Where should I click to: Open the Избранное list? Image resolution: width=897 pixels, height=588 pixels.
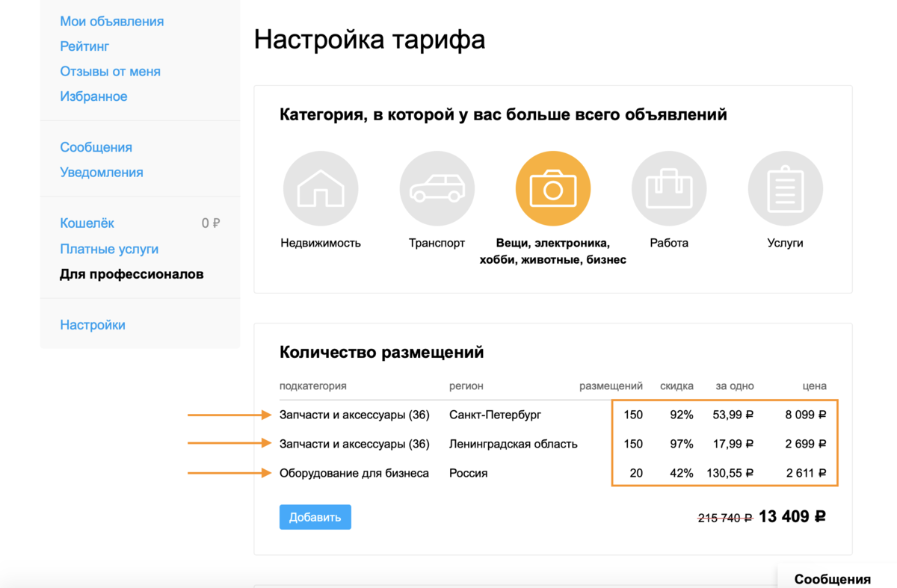(x=93, y=96)
